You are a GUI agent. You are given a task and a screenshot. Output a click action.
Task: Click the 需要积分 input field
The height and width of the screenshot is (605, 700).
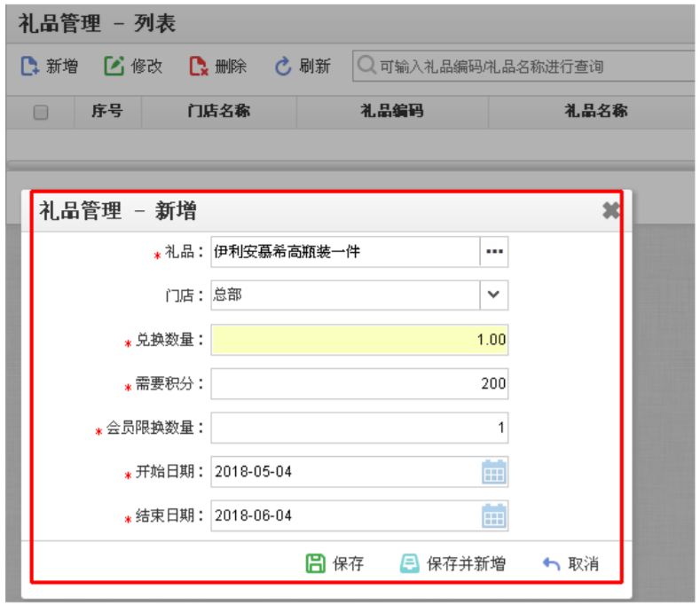pos(359,383)
